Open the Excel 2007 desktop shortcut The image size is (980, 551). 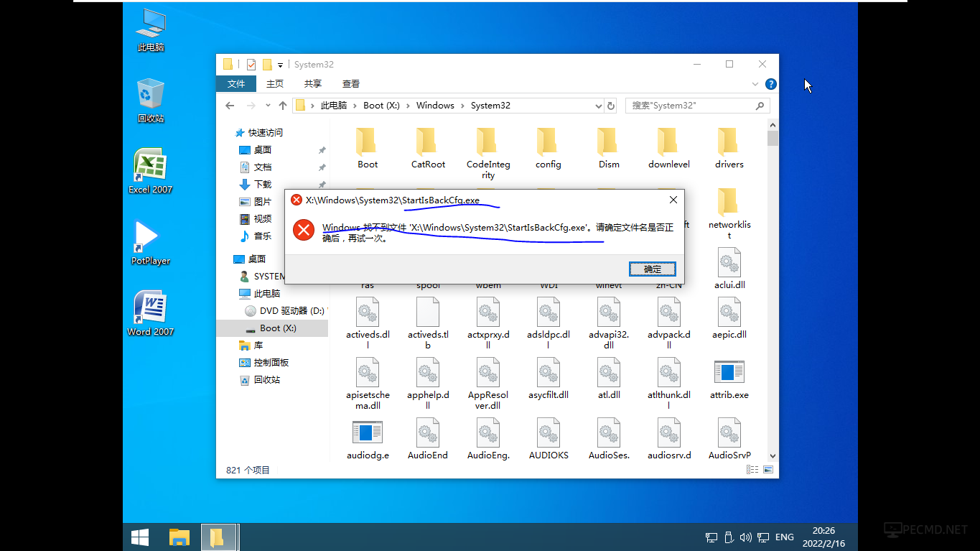150,171
